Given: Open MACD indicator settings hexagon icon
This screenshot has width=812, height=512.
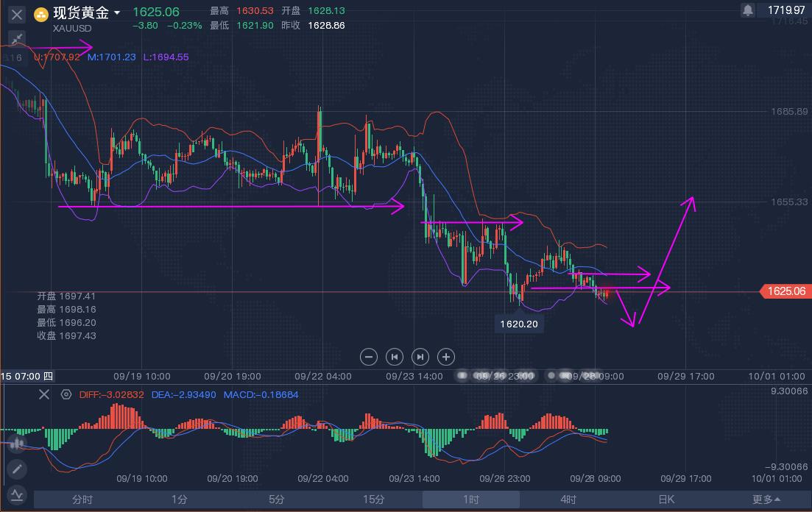Looking at the screenshot, I should 66,395.
